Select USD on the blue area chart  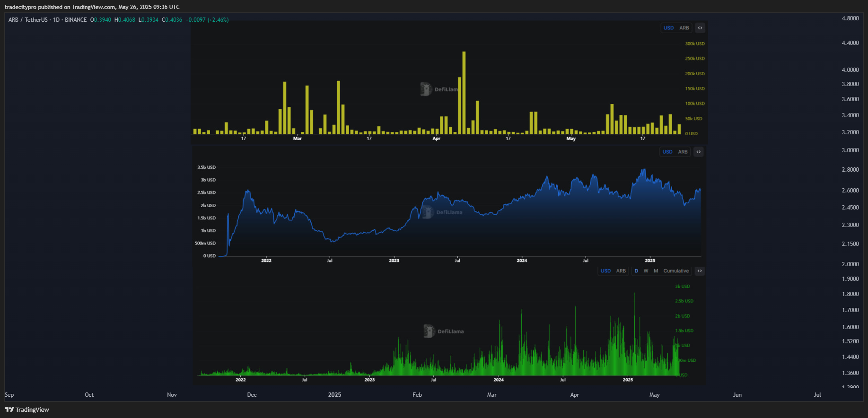(x=667, y=152)
